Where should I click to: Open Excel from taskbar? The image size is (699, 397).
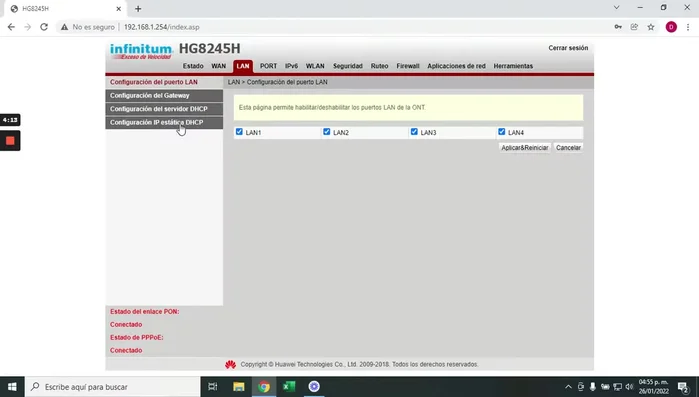pos(289,387)
